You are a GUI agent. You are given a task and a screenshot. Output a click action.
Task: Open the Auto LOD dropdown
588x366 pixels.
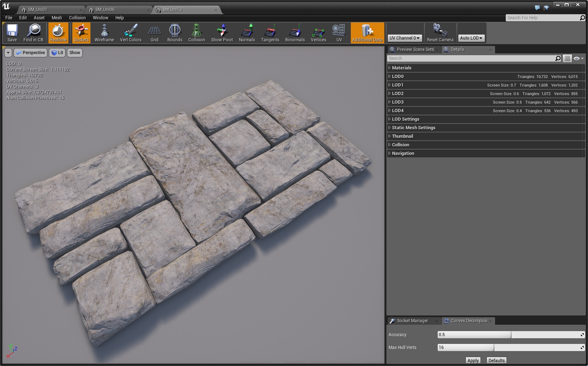click(471, 38)
